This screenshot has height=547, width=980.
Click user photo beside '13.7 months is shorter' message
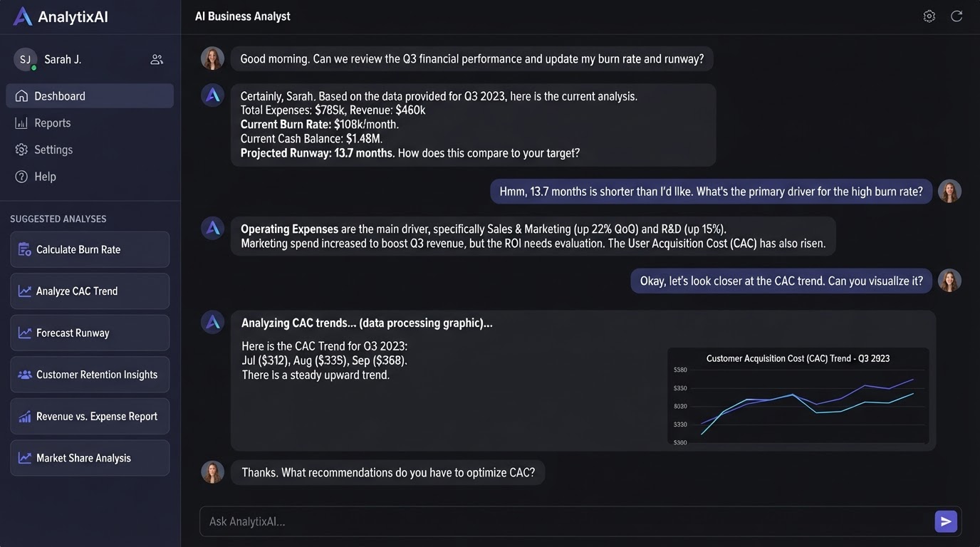(x=949, y=191)
